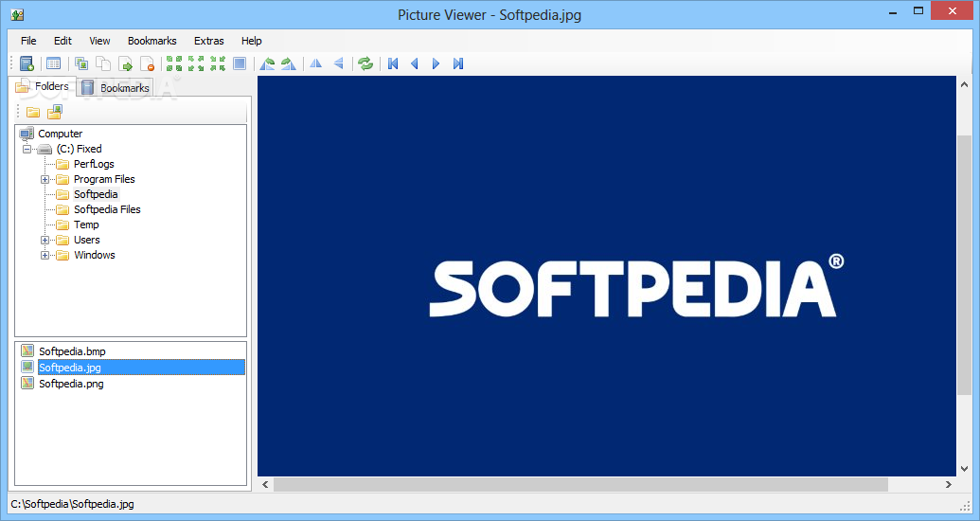Select the Softpedia.bmp file name
The image size is (980, 521).
tap(72, 351)
